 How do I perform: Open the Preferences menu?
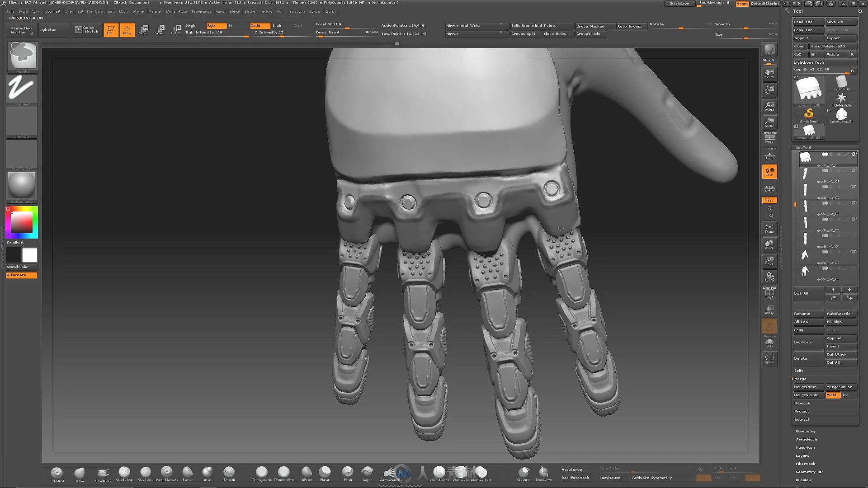pos(201,11)
